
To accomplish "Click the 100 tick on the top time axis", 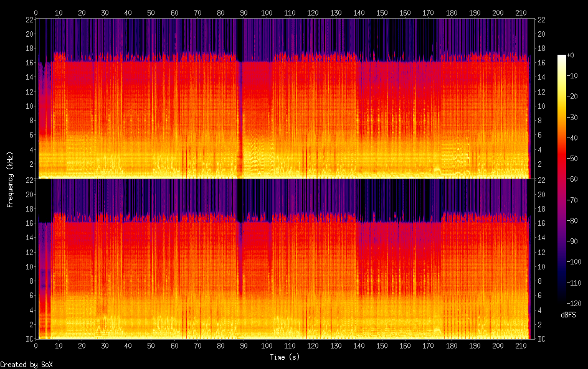I will [x=267, y=12].
